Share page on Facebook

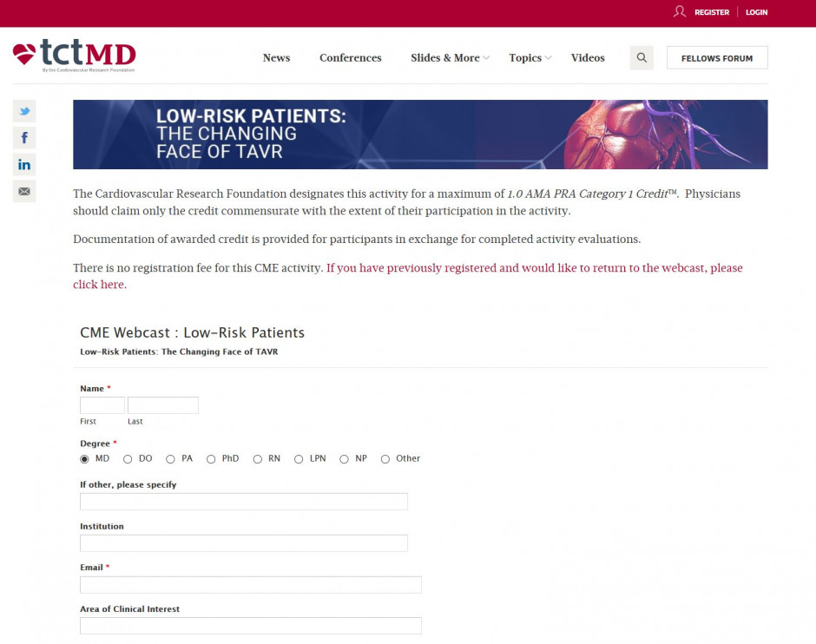(24, 138)
